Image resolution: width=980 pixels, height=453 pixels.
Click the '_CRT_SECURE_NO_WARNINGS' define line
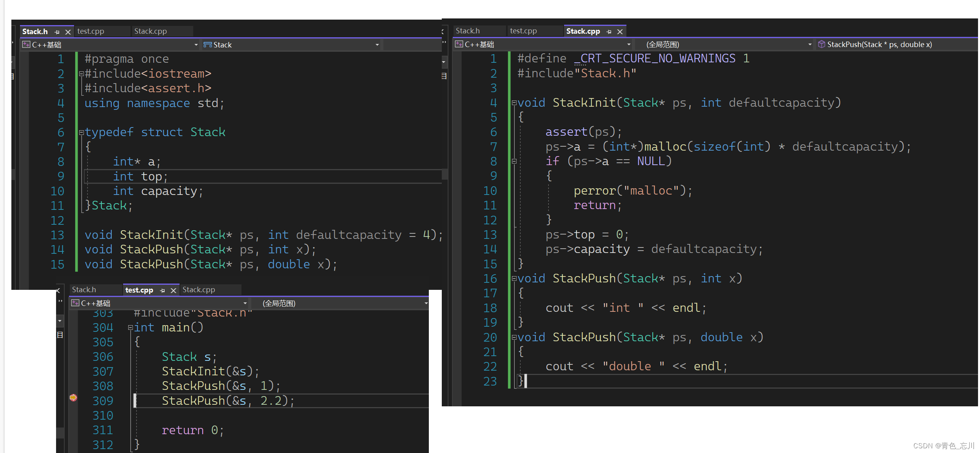point(633,59)
